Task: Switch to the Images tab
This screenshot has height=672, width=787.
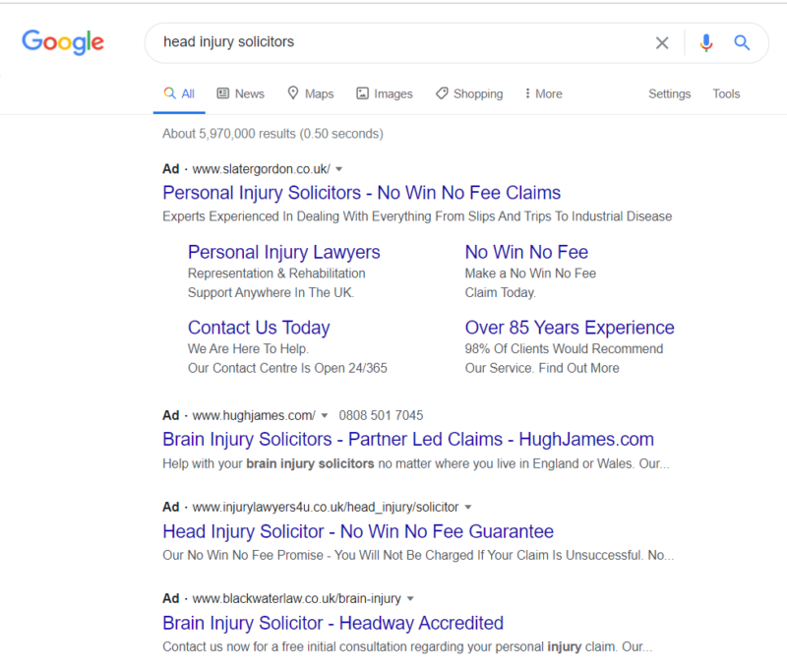Action: [385, 93]
